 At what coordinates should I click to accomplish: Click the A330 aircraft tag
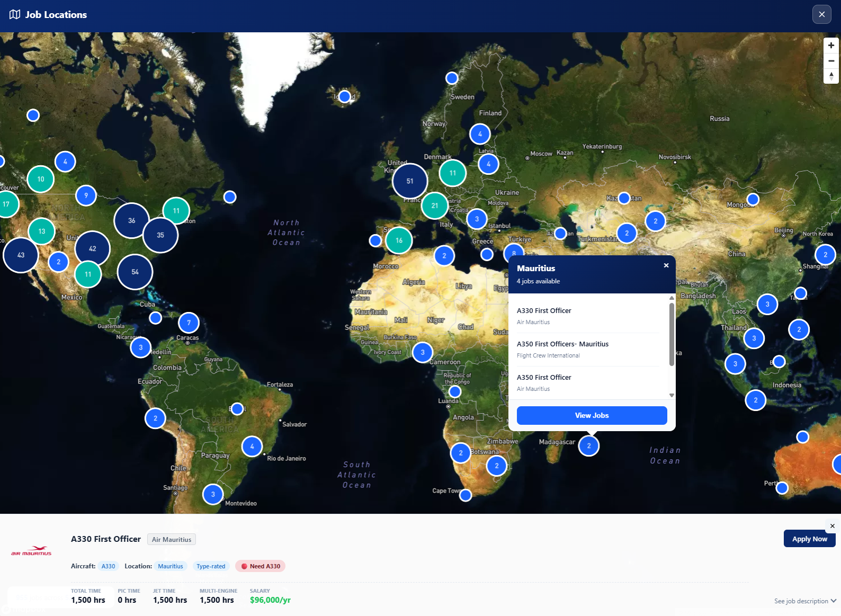coord(109,566)
